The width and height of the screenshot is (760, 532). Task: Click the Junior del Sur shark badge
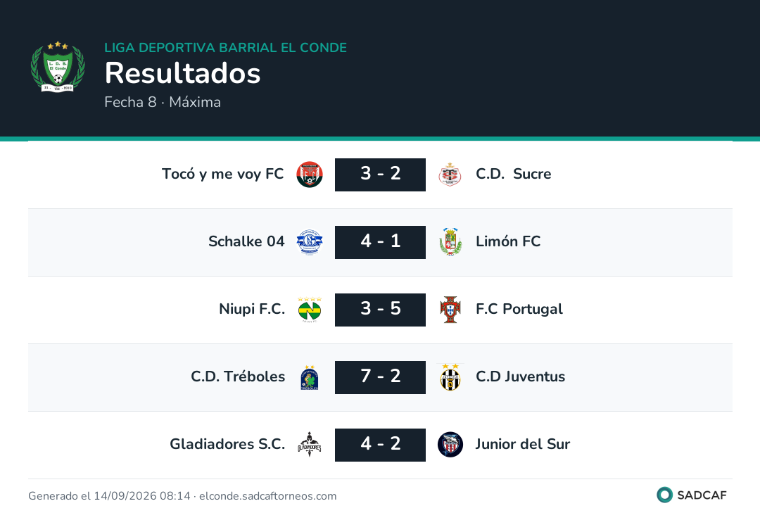pos(450,444)
